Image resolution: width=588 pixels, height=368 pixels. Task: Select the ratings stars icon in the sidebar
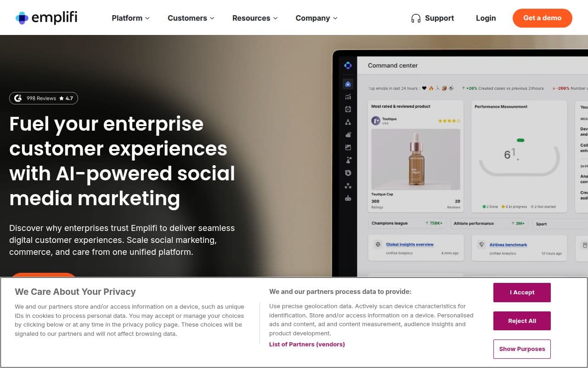point(348,185)
